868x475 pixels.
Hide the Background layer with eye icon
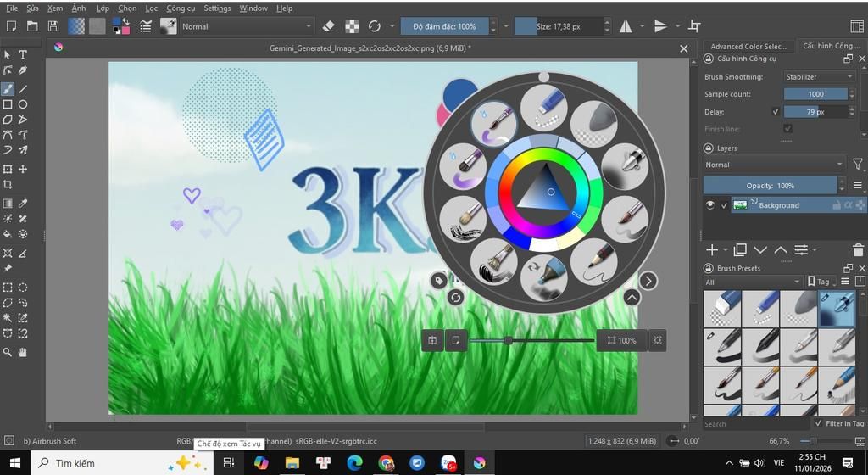(x=710, y=204)
